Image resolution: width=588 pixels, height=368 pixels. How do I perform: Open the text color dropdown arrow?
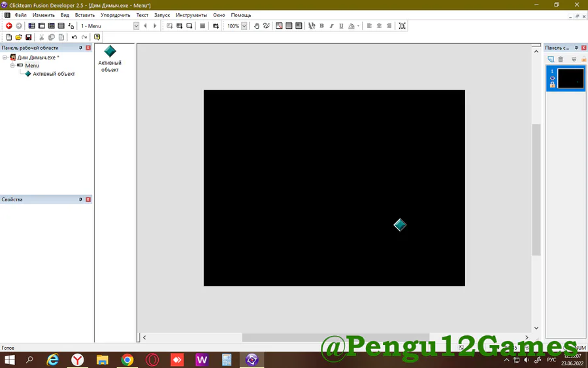(358, 26)
